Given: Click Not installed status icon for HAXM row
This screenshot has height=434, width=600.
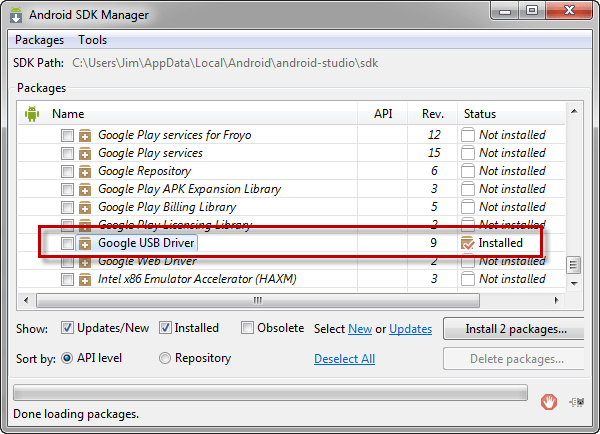Looking at the screenshot, I should pyautogui.click(x=468, y=279).
